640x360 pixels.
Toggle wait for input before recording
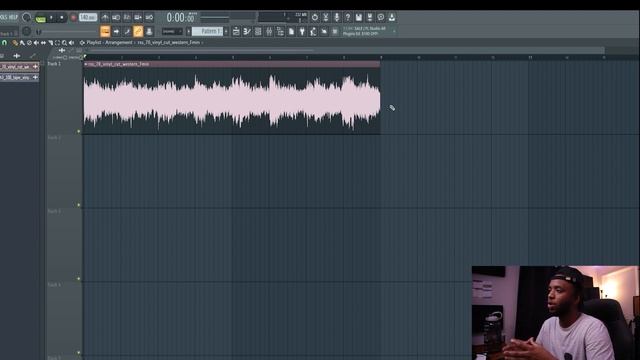click(x=116, y=17)
